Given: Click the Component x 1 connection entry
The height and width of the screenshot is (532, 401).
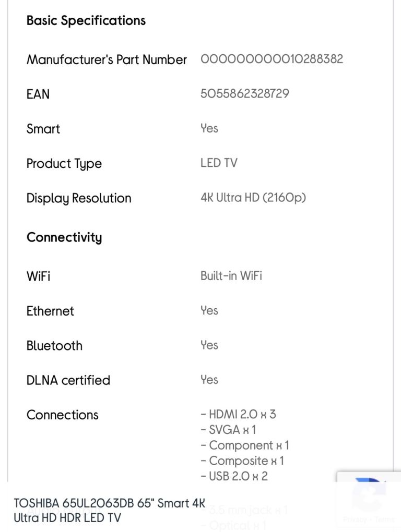Looking at the screenshot, I should point(245,445).
